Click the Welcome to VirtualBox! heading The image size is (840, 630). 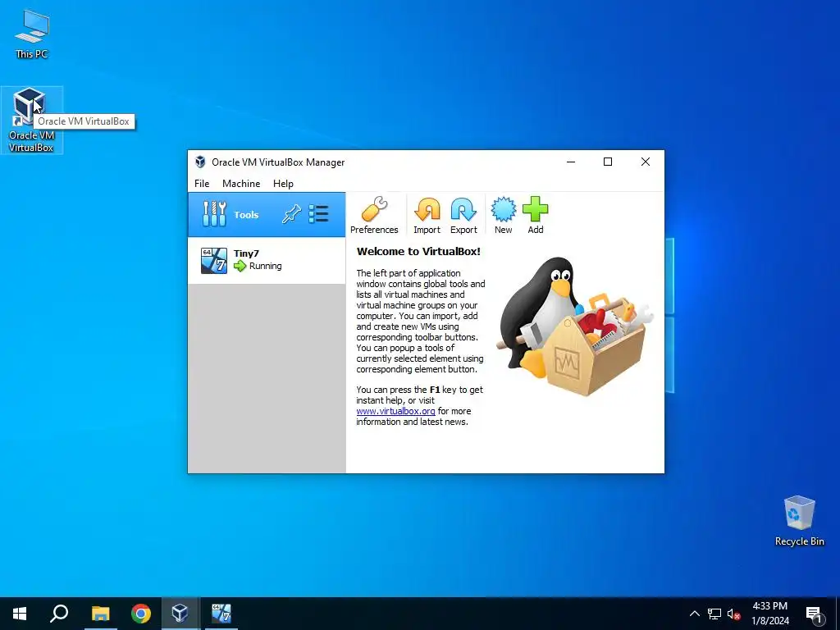point(418,251)
